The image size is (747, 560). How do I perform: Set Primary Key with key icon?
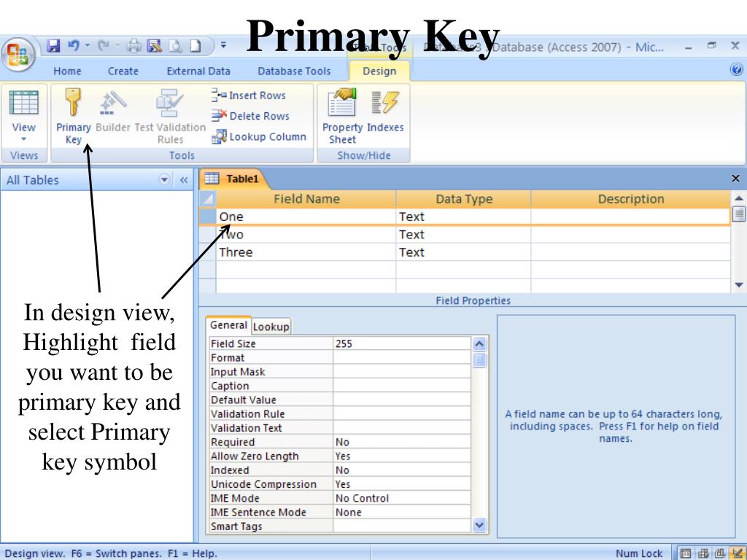[73, 102]
